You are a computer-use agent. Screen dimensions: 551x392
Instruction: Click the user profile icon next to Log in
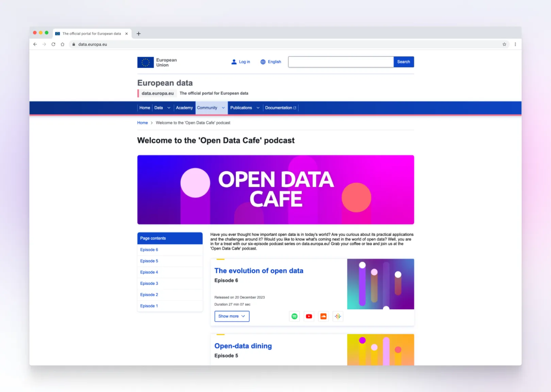234,62
